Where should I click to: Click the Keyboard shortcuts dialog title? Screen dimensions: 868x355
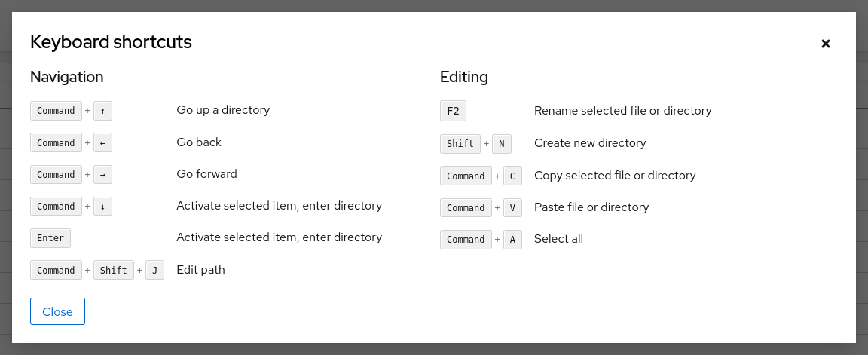pos(111,42)
